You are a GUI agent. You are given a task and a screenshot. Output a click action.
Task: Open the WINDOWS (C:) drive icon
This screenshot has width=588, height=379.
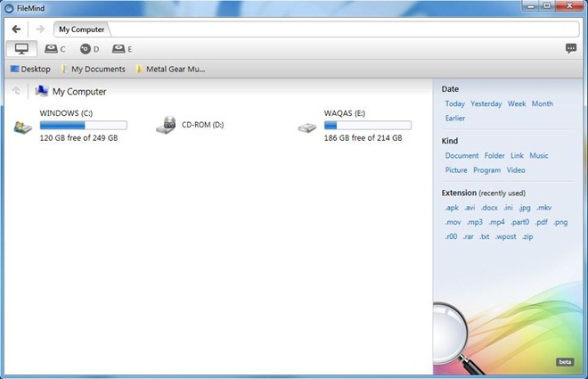click(22, 128)
